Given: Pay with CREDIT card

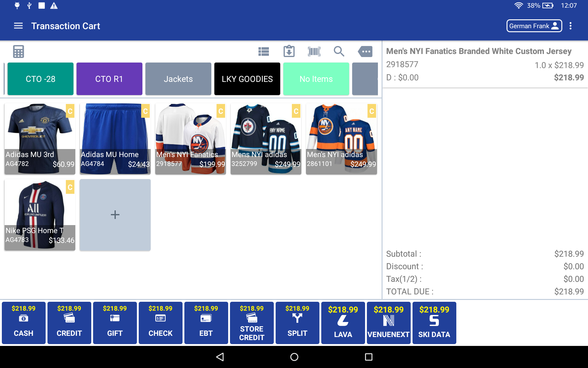Looking at the screenshot, I should 69,323.
